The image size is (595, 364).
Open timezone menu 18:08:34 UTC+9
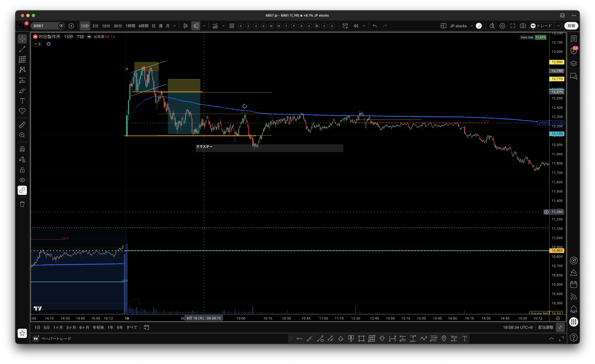[x=518, y=327]
